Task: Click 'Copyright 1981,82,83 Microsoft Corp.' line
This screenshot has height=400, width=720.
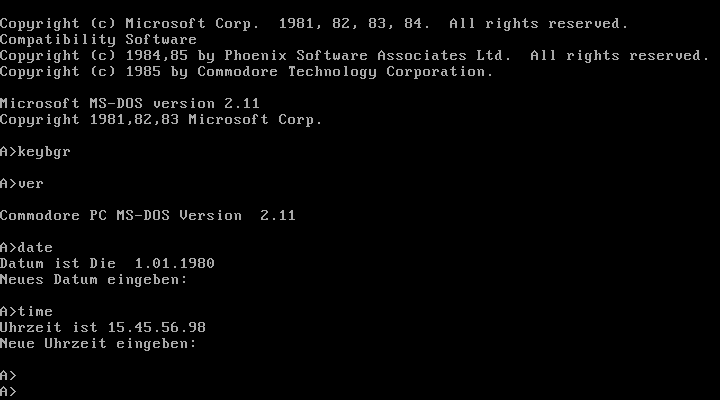Action: point(161,119)
